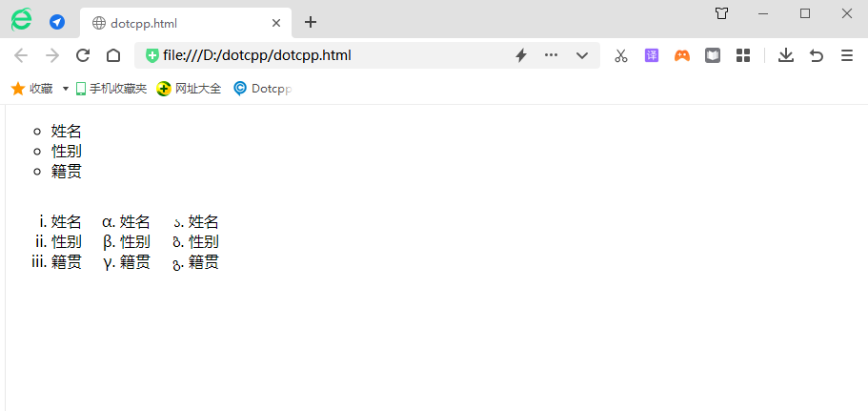Image resolution: width=868 pixels, height=411 pixels.
Task: Open the downloads manager
Action: [785, 55]
